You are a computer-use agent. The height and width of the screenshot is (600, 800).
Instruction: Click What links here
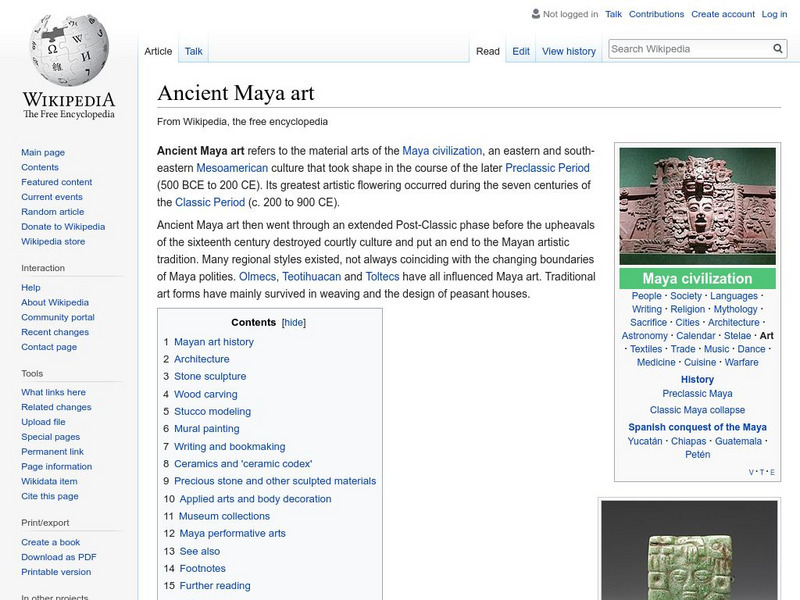(x=54, y=392)
